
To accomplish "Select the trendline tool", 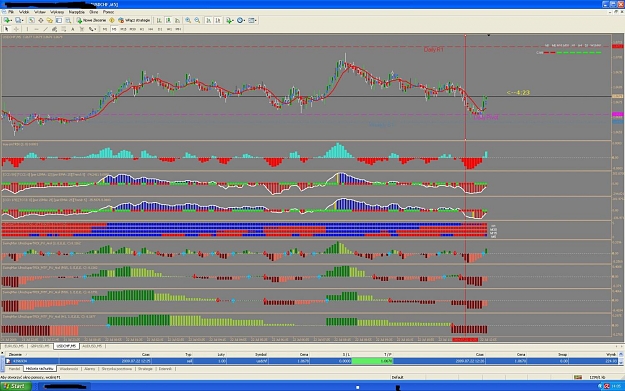I will point(45,29).
